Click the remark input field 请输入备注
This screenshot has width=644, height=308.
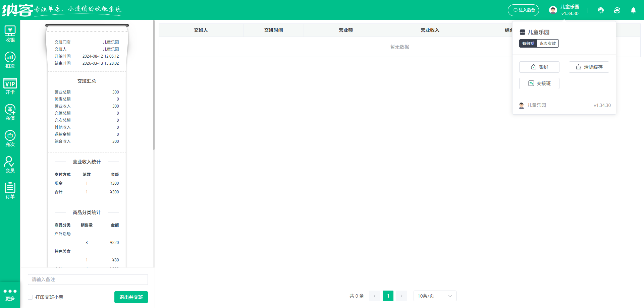point(88,279)
